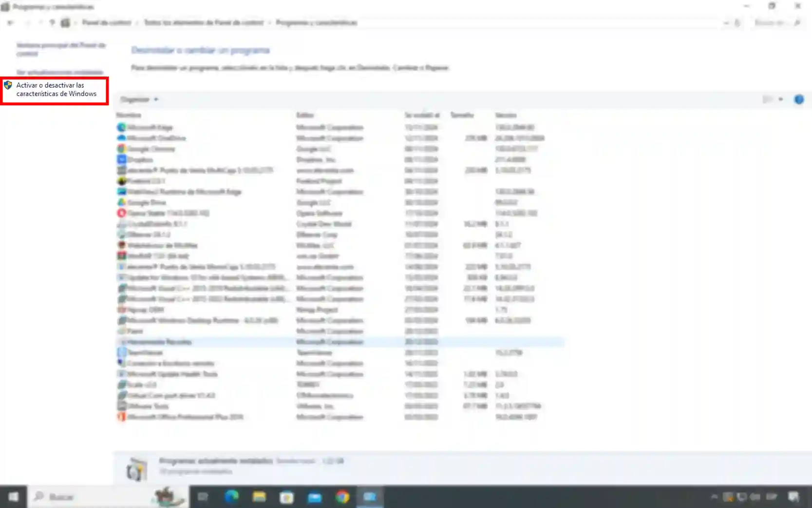
Task: Sort by the Nombre column header
Action: [x=129, y=115]
